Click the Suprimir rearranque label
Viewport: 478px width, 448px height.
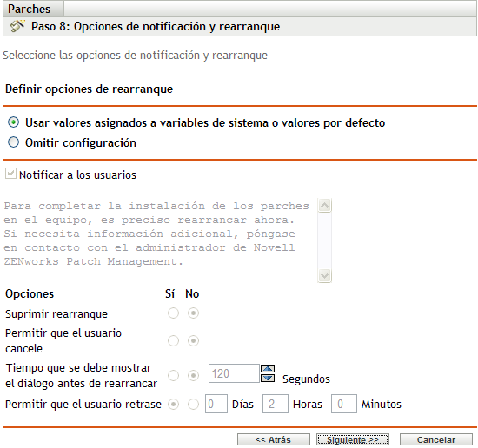pos(56,314)
